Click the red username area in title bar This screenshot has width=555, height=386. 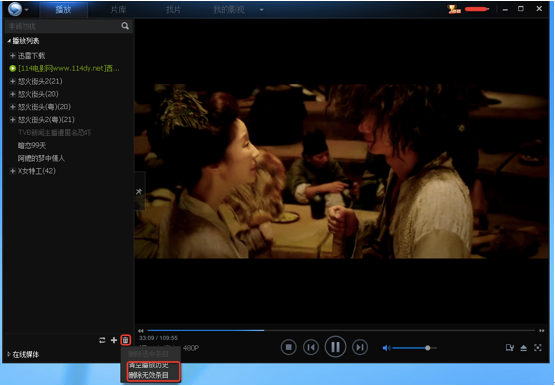[476, 9]
